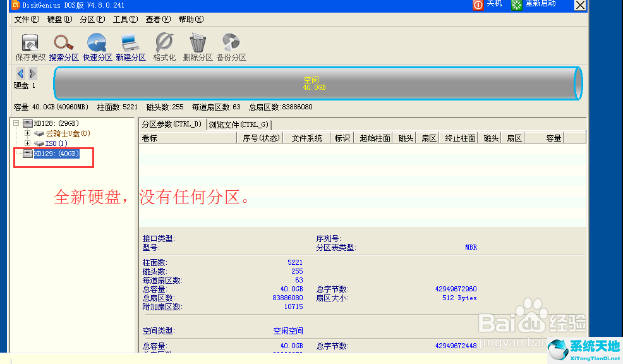Select the HD129 (40GB) disk in tree
The width and height of the screenshot is (623, 364).
coord(56,154)
